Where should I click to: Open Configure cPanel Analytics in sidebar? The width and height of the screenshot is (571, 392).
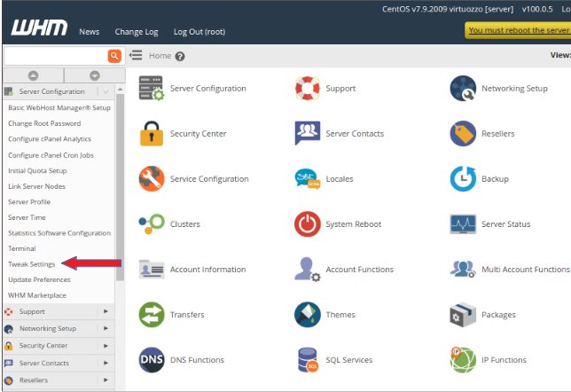coord(50,139)
